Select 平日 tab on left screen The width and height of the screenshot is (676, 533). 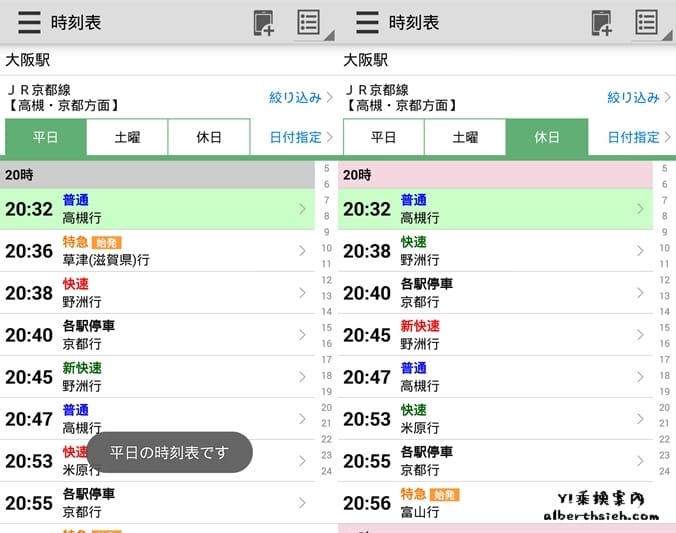pos(46,137)
